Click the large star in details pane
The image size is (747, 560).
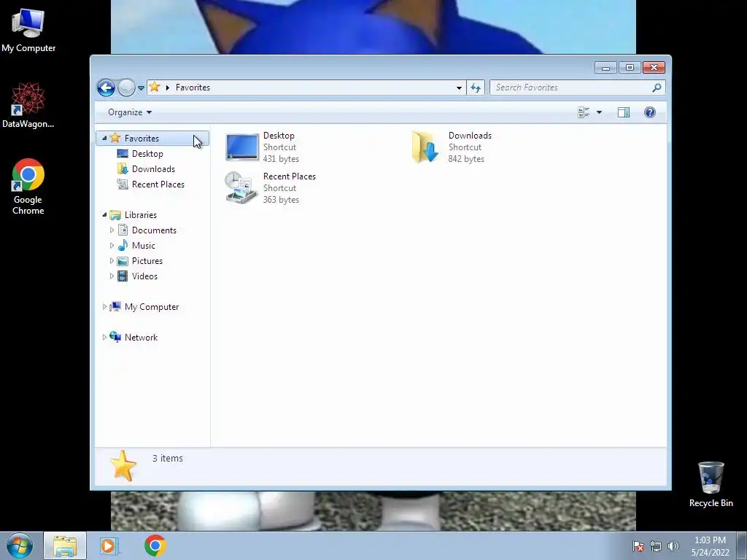tap(123, 466)
